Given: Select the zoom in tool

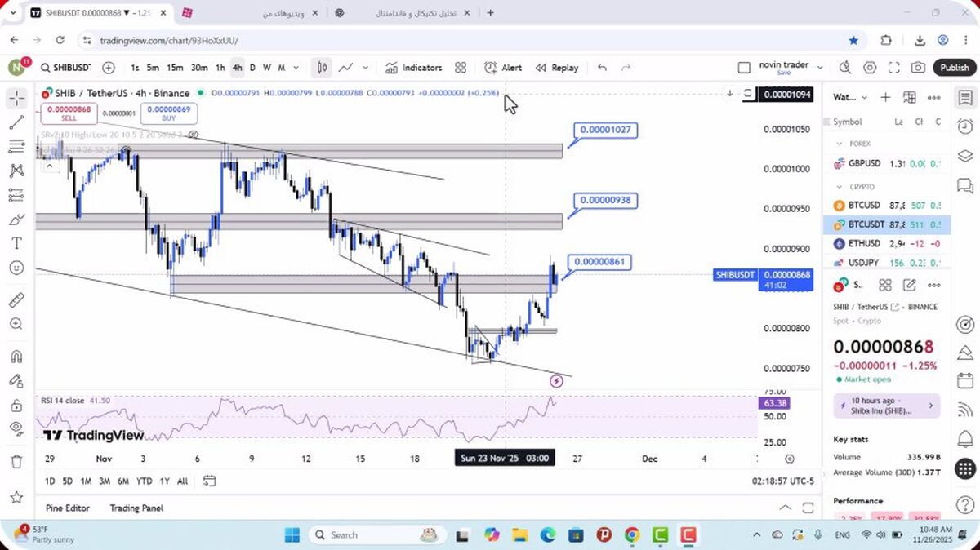Looking at the screenshot, I should 16,324.
